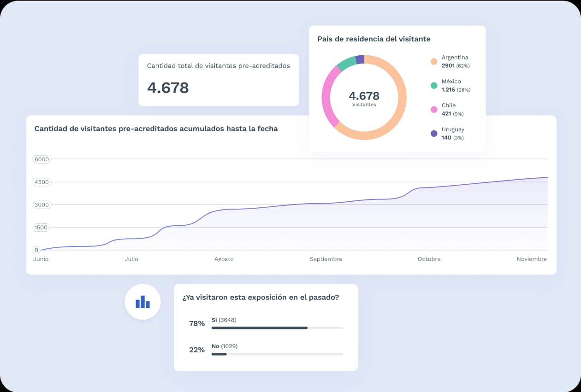Click the green México donut segment
This screenshot has height=392, width=581.
click(x=346, y=63)
